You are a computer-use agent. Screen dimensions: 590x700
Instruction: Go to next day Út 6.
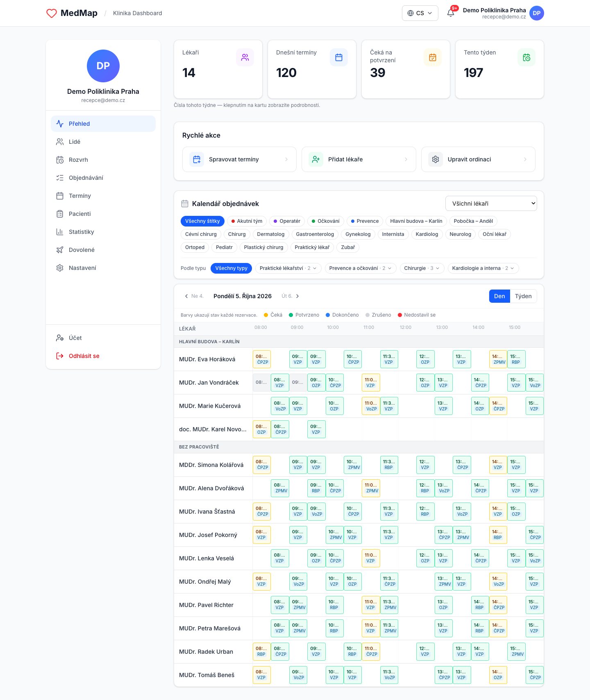point(290,296)
